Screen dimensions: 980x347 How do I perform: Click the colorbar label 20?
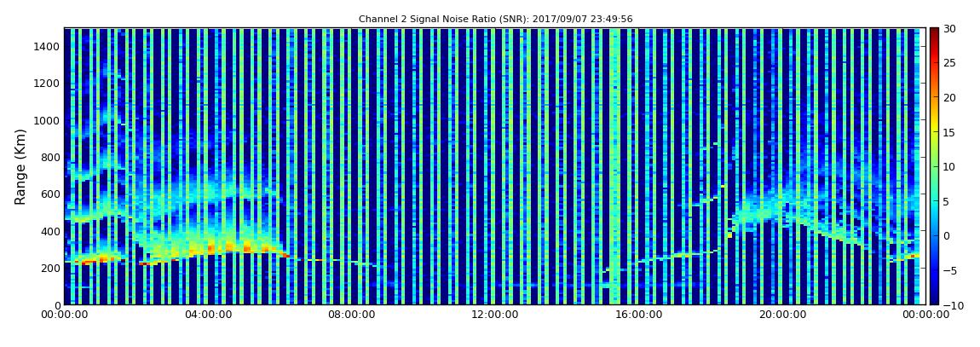pyautogui.click(x=949, y=97)
